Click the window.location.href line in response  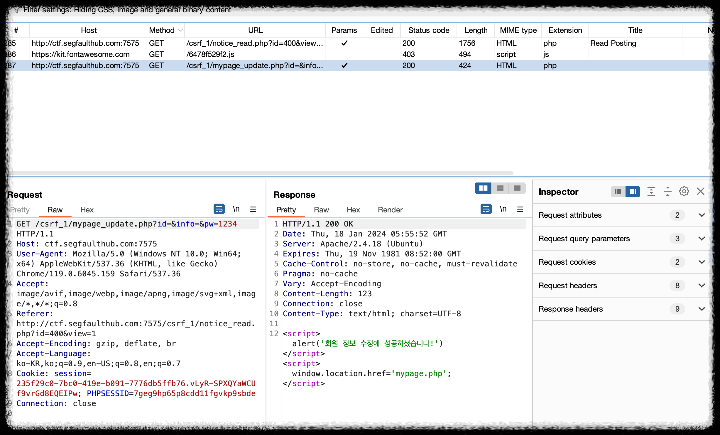[x=371, y=373]
